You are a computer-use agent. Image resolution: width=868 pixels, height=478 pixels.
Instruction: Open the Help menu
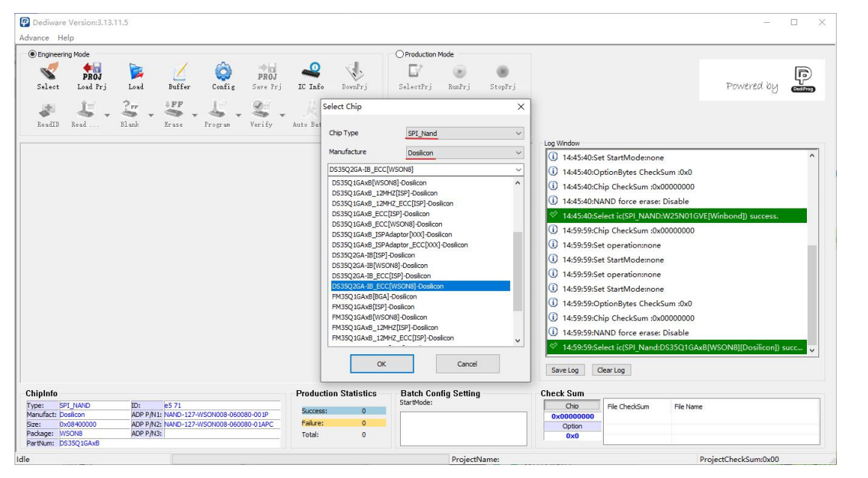pyautogui.click(x=66, y=37)
